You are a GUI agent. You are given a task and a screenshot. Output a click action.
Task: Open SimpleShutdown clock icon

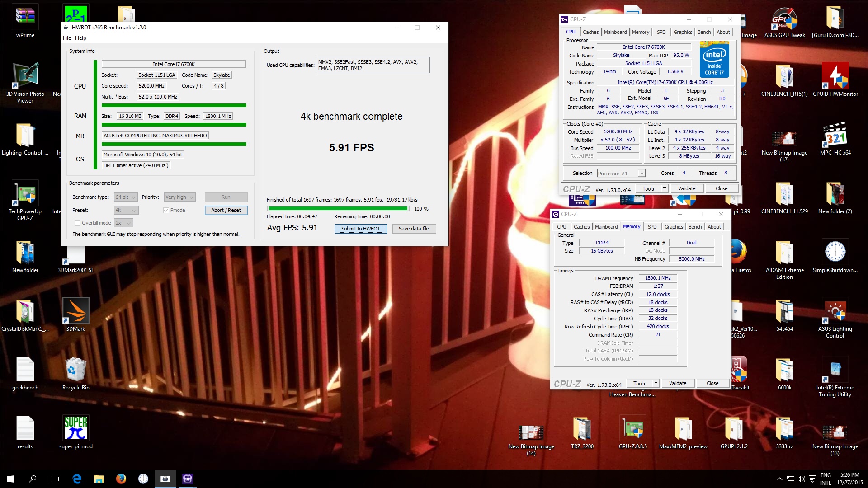835,255
